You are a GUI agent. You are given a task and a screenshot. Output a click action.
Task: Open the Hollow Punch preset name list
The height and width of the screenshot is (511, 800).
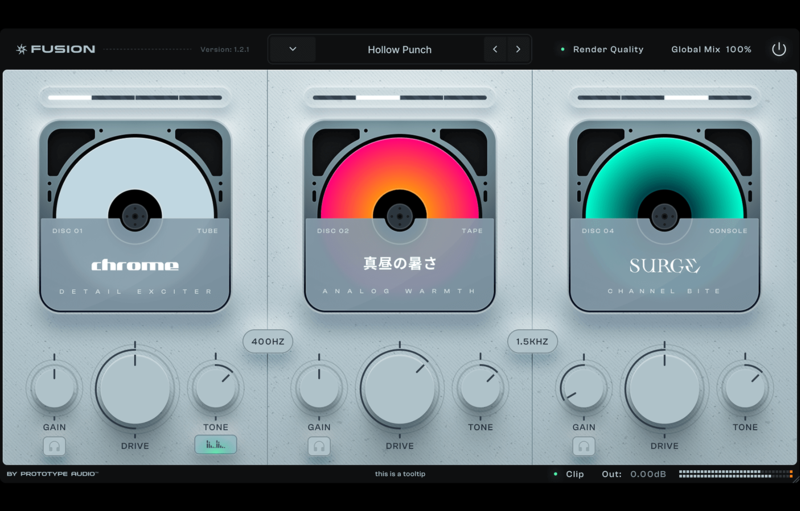(x=399, y=49)
